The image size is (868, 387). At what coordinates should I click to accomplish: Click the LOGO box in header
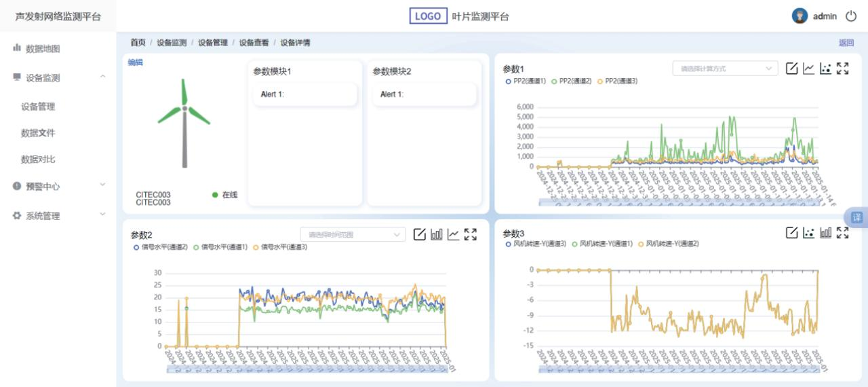tap(429, 16)
